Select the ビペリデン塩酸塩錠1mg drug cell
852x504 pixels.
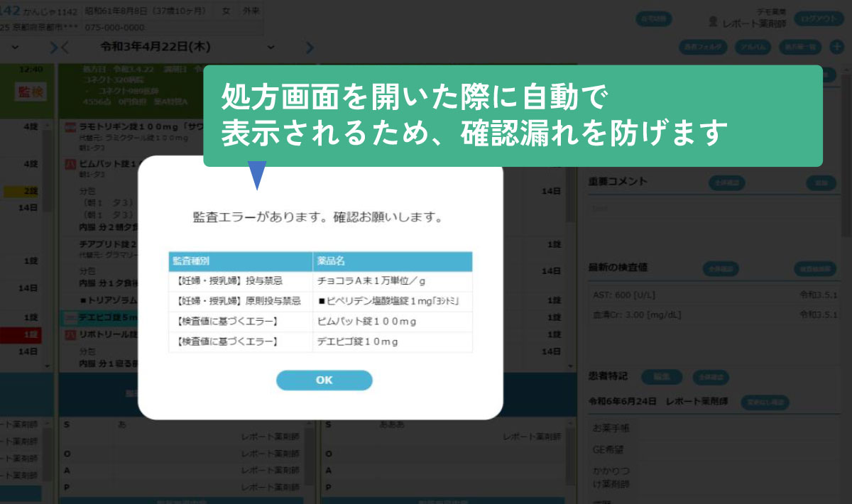pyautogui.click(x=392, y=302)
